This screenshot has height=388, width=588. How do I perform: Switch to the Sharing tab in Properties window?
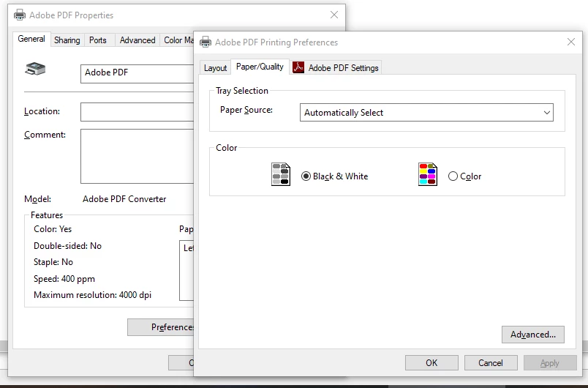coord(67,40)
